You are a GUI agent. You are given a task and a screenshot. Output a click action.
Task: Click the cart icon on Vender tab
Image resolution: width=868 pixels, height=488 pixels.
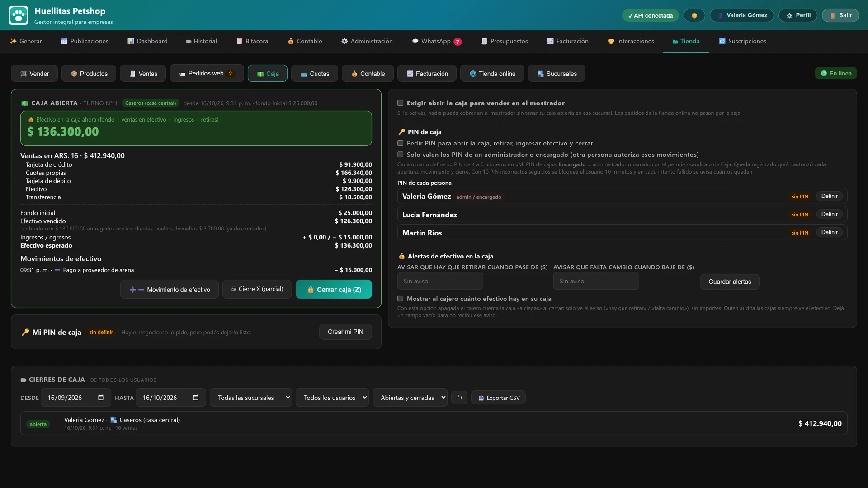click(x=24, y=74)
